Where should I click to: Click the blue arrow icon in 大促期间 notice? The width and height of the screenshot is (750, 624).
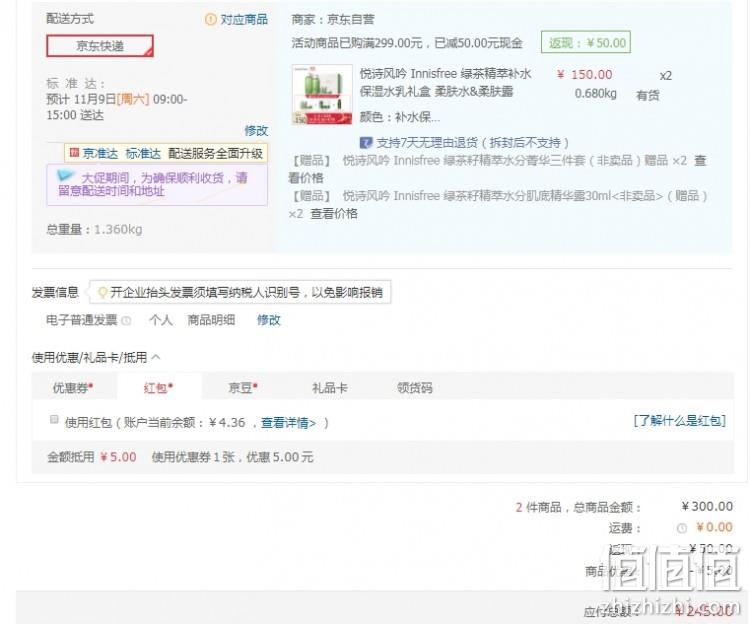coord(65,175)
